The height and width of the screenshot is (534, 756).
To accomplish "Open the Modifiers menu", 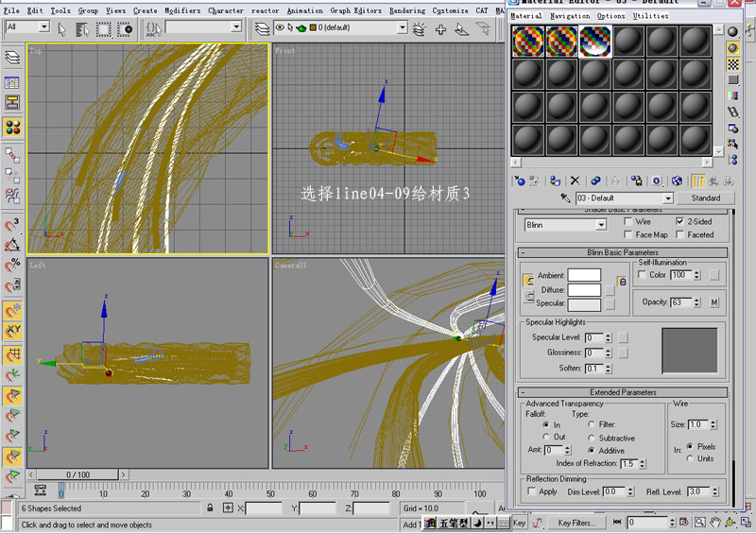I will [x=182, y=10].
